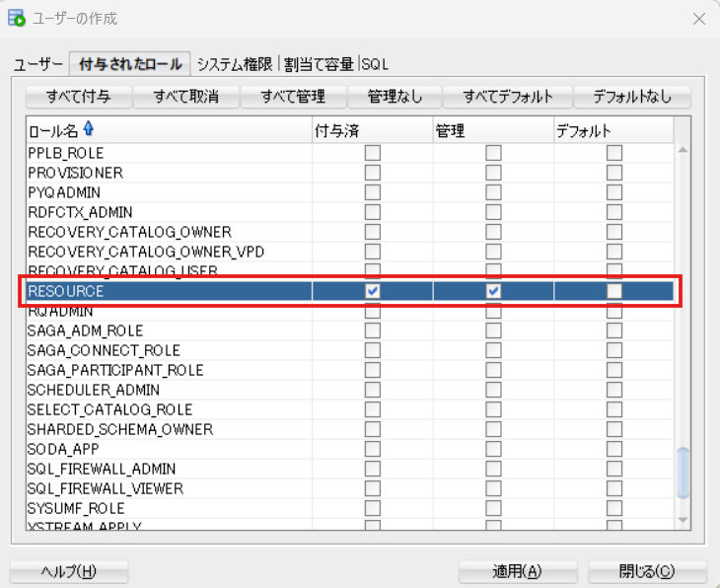Click the すべて取消 button

(186, 97)
